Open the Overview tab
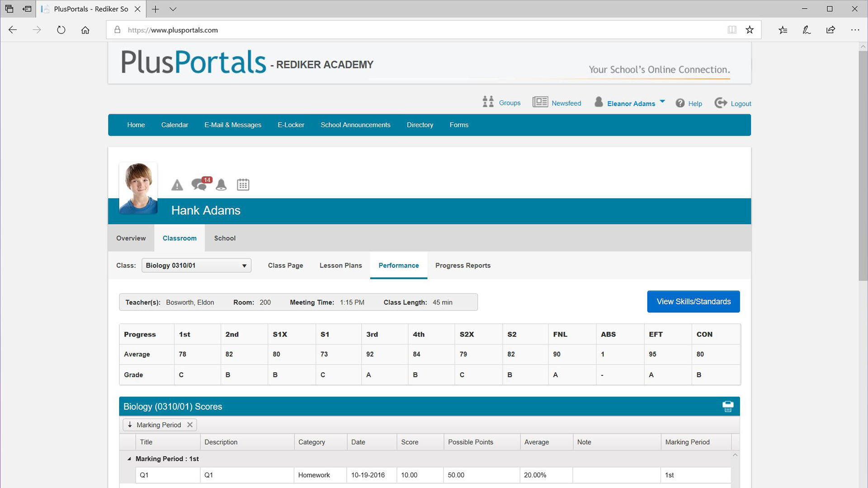The width and height of the screenshot is (868, 488). [131, 238]
